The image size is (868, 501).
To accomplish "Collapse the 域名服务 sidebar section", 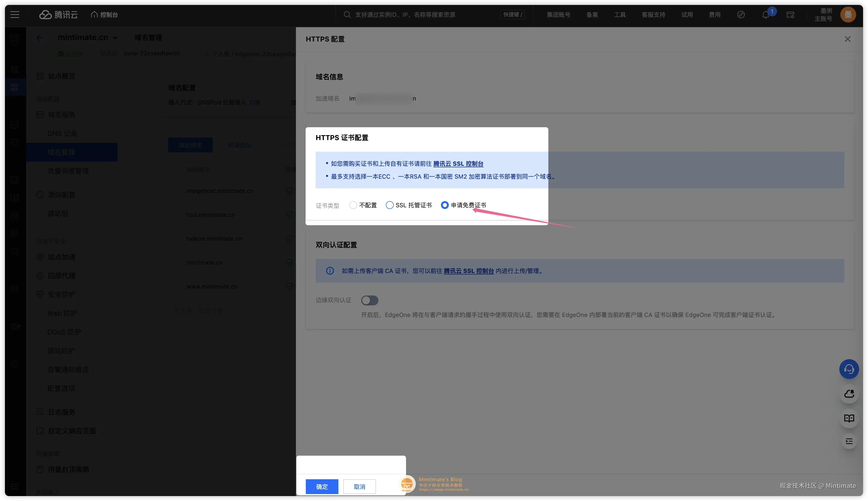I will click(x=61, y=114).
